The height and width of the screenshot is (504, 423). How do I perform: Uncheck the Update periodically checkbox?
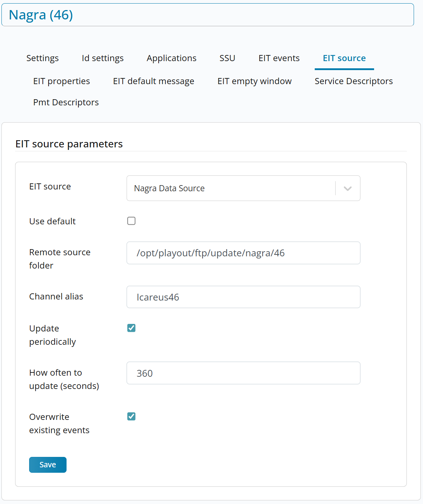(131, 328)
